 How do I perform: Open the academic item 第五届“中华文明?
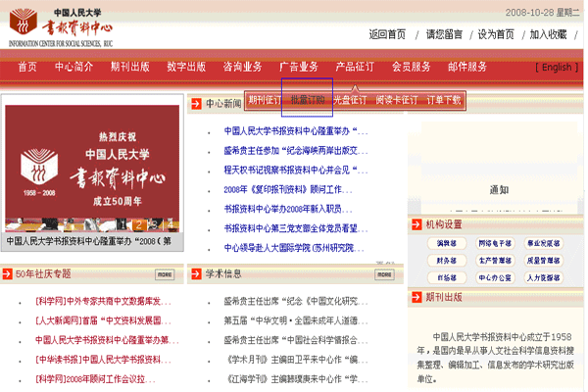296,320
